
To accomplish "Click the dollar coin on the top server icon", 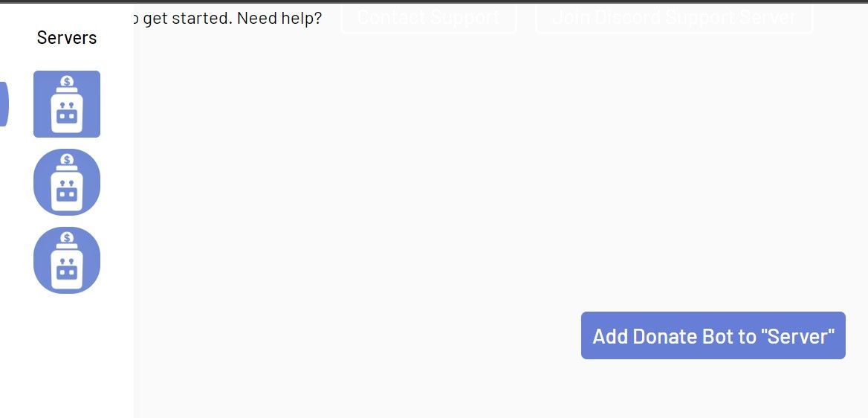I will point(67,81).
